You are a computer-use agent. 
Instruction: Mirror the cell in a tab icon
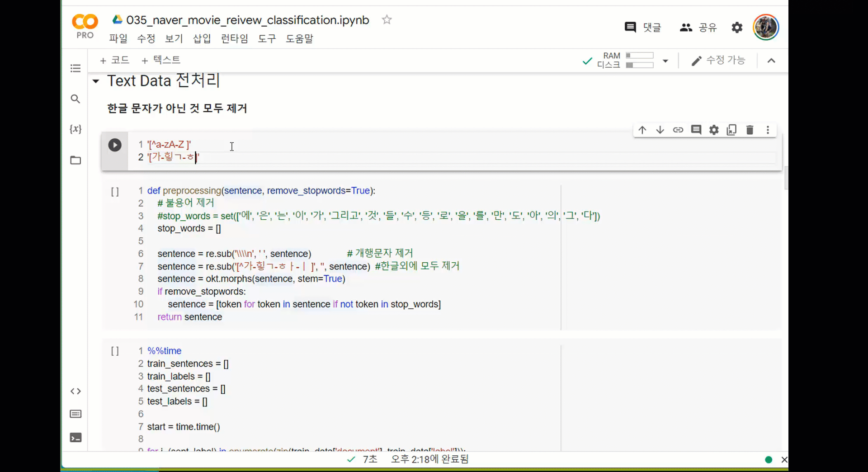click(731, 130)
